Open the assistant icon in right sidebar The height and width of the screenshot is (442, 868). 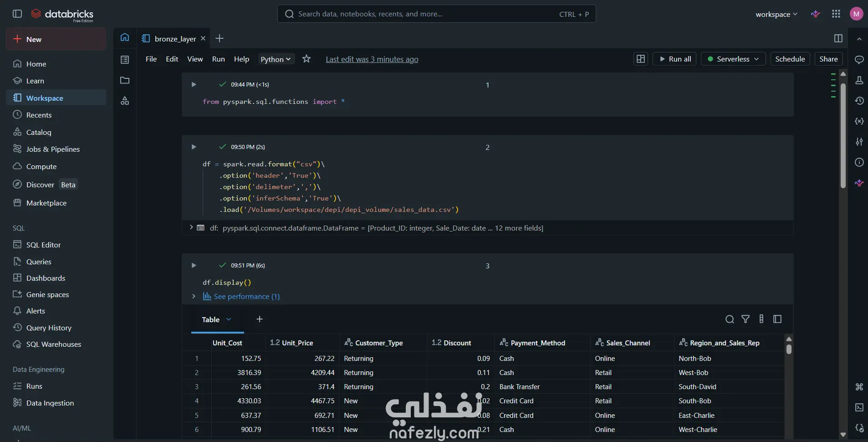859,183
